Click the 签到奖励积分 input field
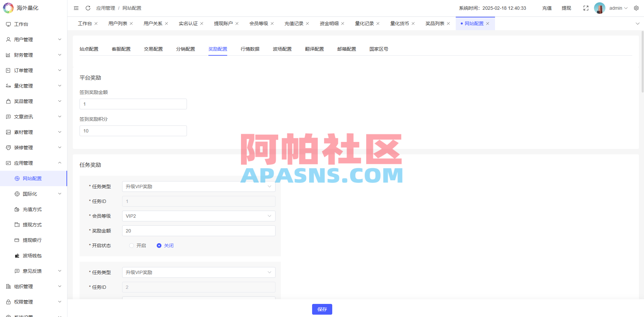Screen dimensions: 644x317 tap(133, 131)
